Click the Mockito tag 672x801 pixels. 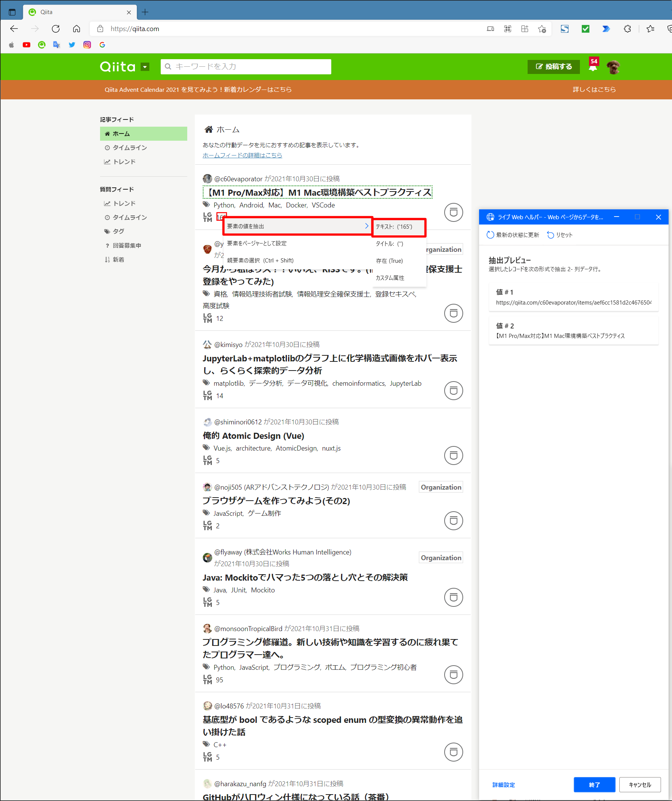263,590
